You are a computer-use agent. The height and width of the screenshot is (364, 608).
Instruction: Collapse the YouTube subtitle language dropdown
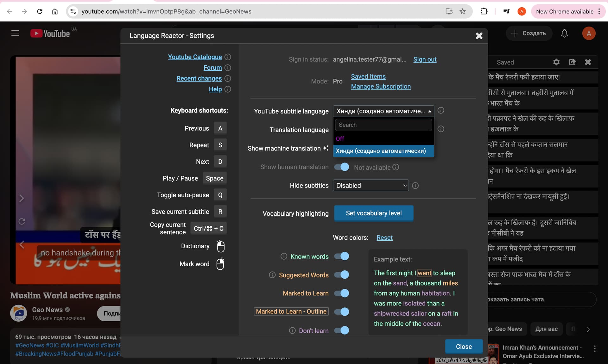pos(383,111)
